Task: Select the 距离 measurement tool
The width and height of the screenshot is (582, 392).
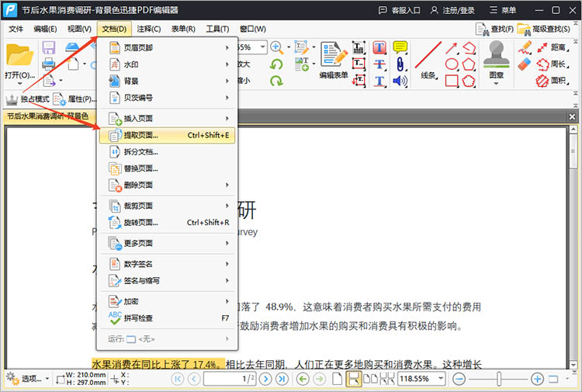Action: [x=553, y=47]
